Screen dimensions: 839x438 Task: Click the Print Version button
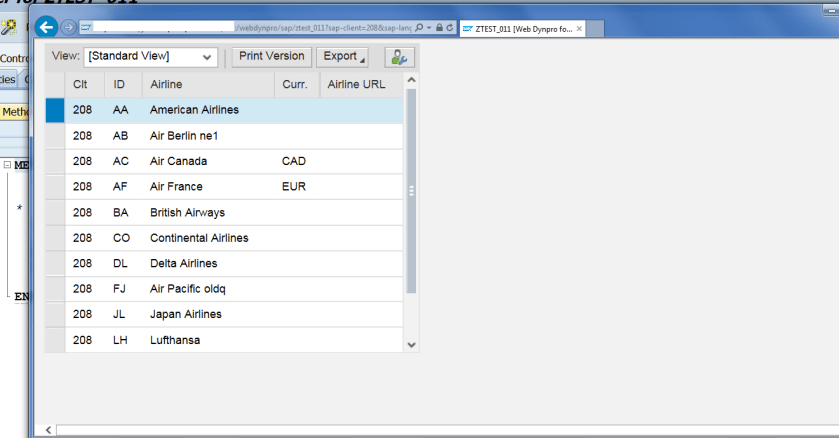272,57
